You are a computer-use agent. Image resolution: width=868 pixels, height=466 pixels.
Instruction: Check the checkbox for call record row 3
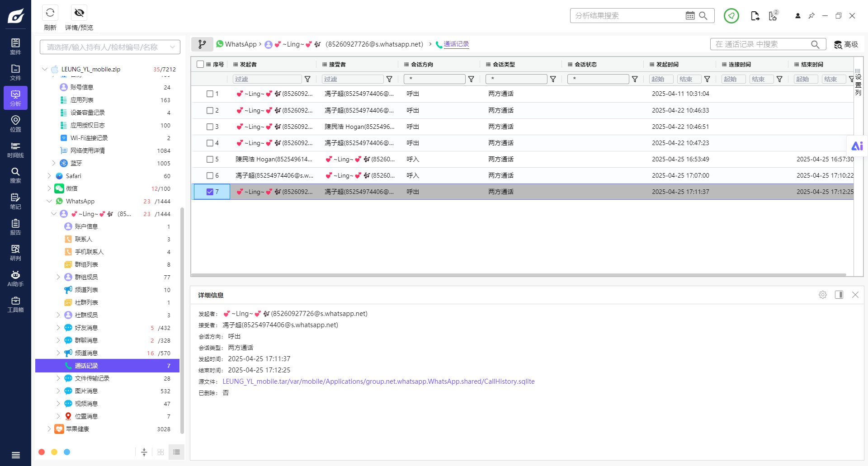tap(210, 127)
